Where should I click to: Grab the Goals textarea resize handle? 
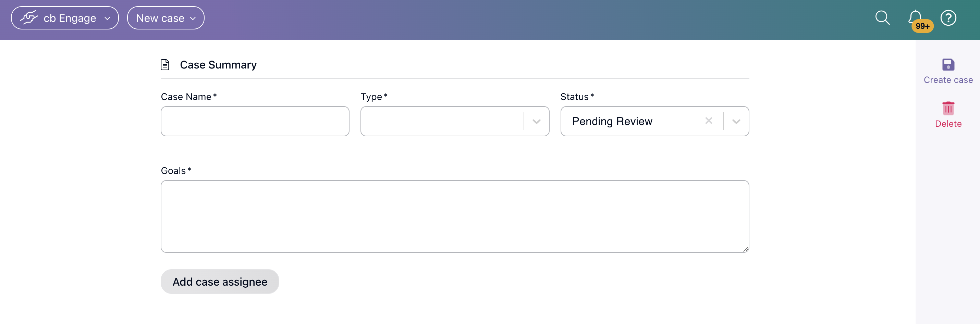[x=745, y=249]
